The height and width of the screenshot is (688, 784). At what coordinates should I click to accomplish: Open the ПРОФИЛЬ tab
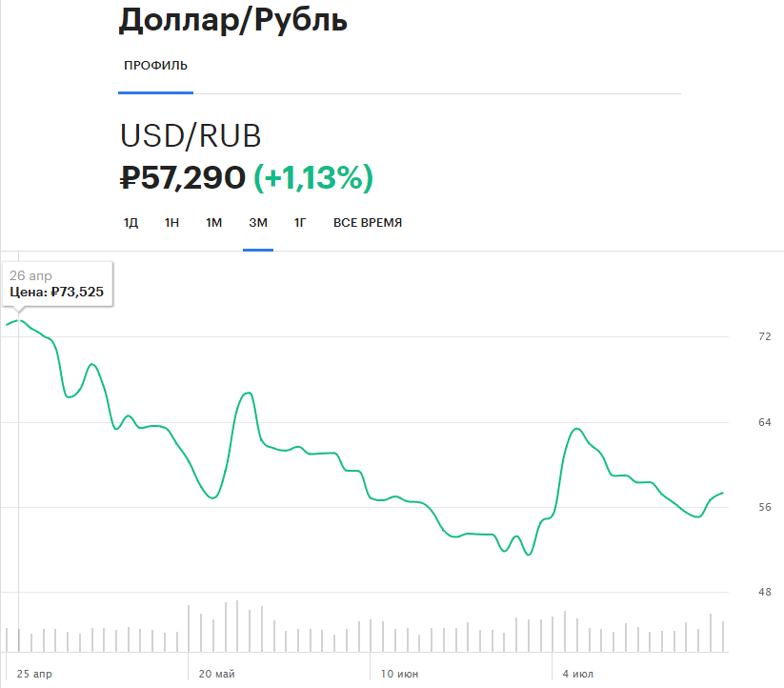coord(155,66)
